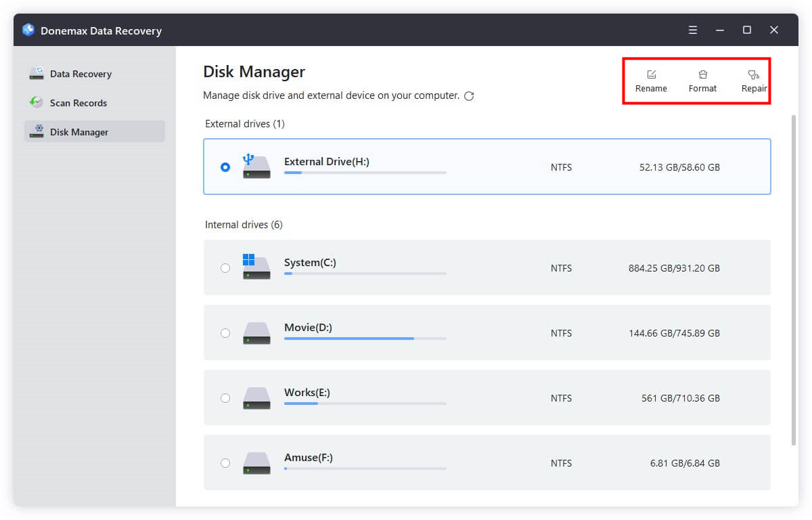Image resolution: width=812 pixels, height=520 pixels.
Task: Click the Repair drive icon
Action: (x=753, y=74)
